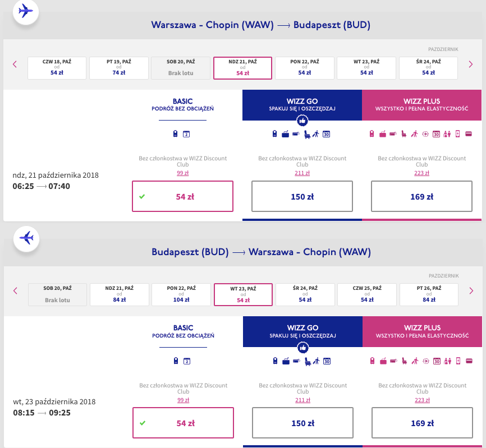Select the return WIZZ PLUS 169 zł fare

point(422,423)
